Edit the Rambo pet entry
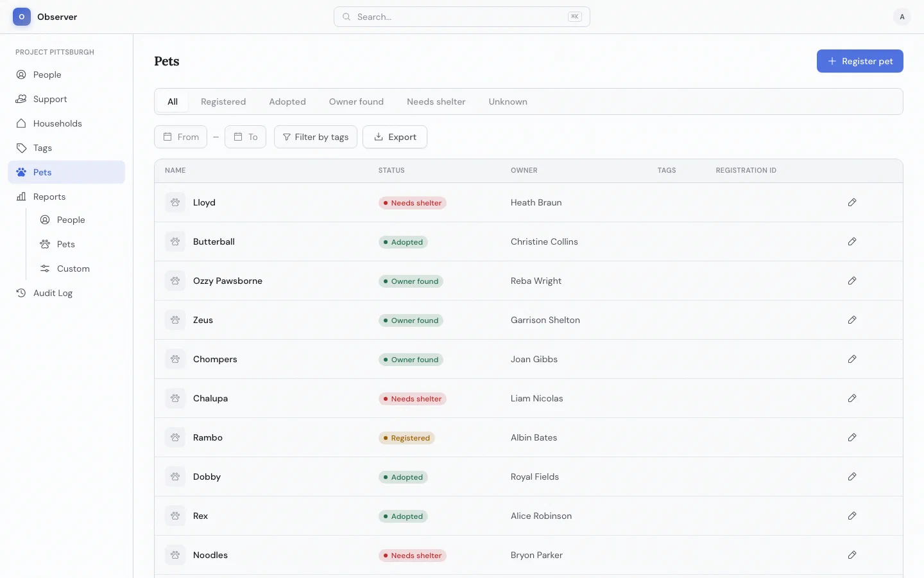Image resolution: width=924 pixels, height=578 pixels. 852,437
